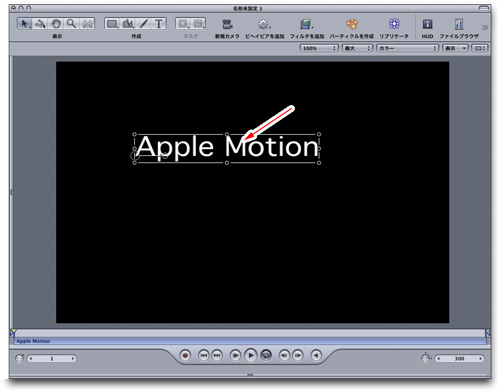The height and width of the screenshot is (392, 500).
Task: Click Make Particles (パーティクルを作成)
Action: (x=352, y=24)
